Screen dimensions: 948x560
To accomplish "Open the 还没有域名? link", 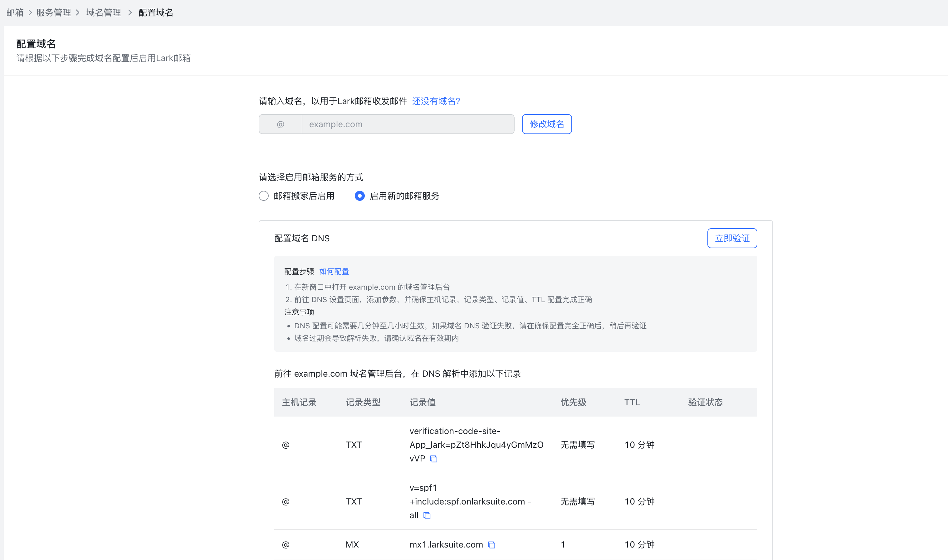I will (x=436, y=101).
